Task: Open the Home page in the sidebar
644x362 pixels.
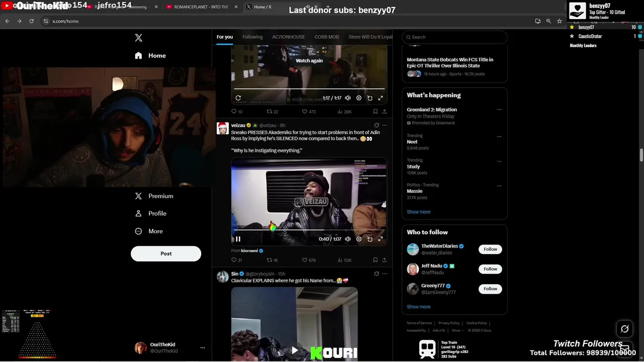Action: click(x=150, y=55)
